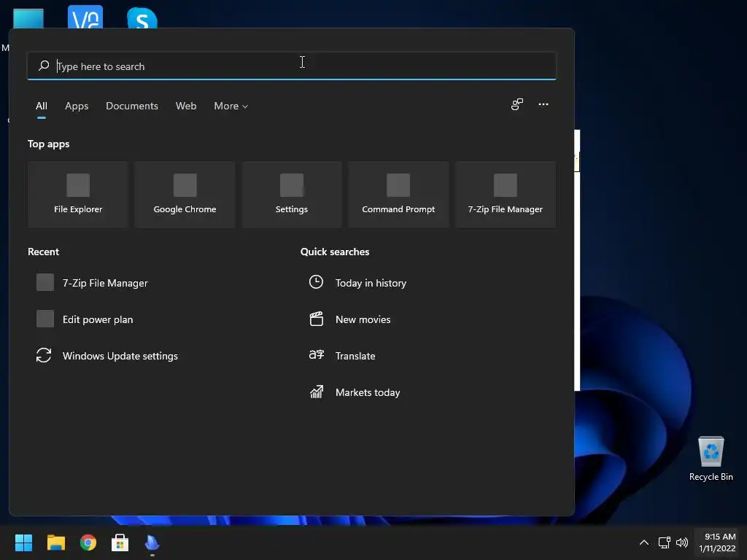
Task: Open Settings tile in Top apps
Action: (x=292, y=195)
